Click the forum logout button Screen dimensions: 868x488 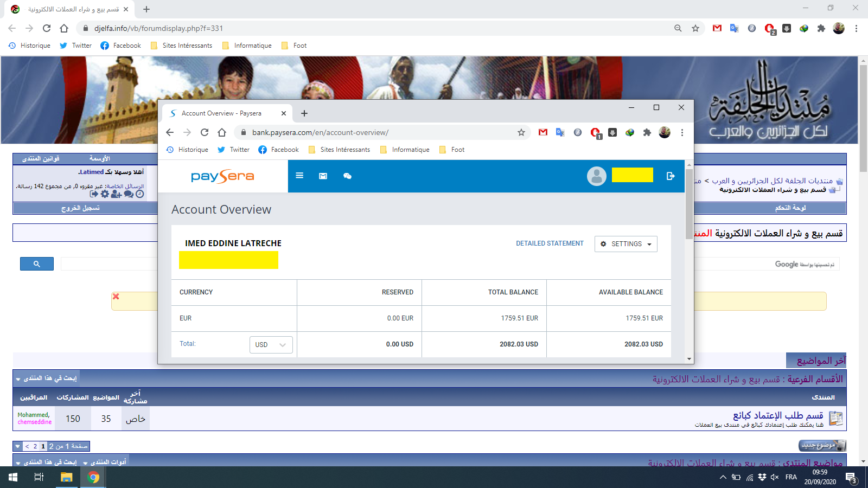click(80, 208)
